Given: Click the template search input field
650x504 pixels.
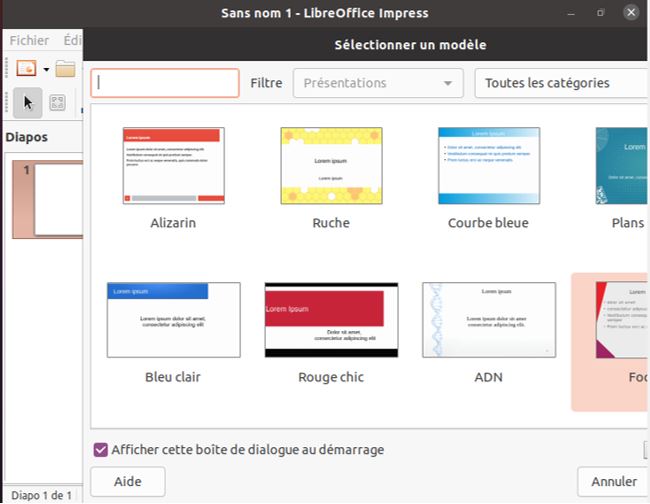Looking at the screenshot, I should click(165, 83).
